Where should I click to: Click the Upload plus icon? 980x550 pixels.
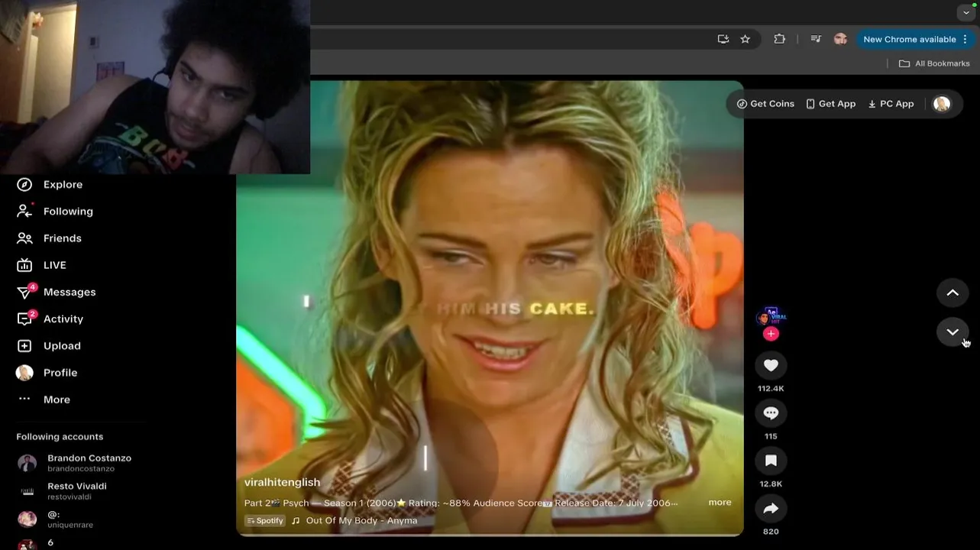tap(24, 346)
